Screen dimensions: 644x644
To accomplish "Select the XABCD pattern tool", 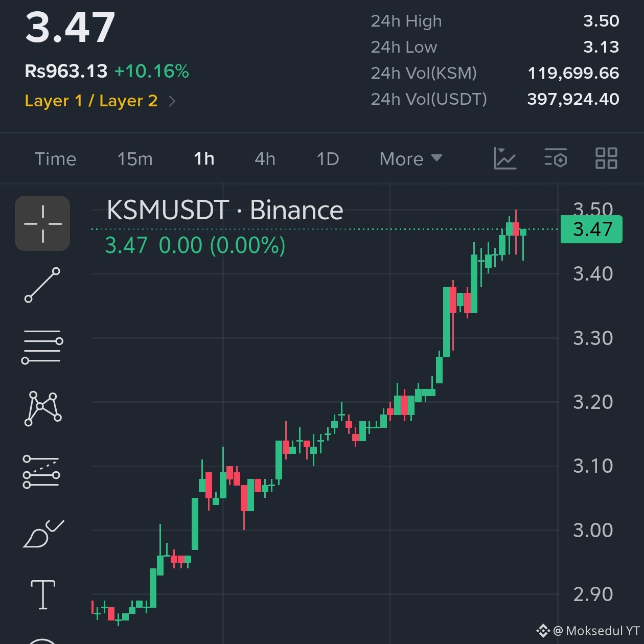I will [x=43, y=408].
